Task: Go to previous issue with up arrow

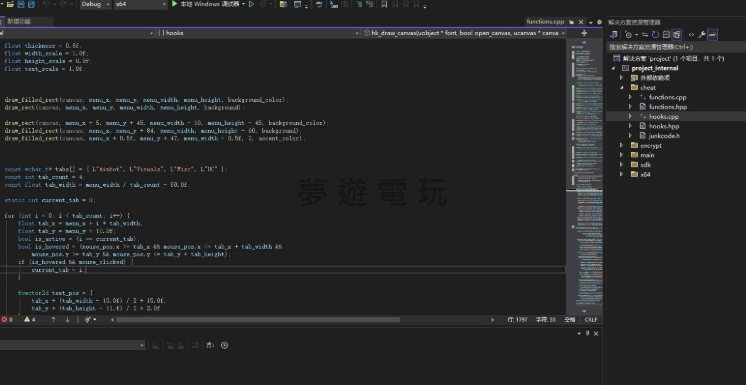Action: click(53, 320)
